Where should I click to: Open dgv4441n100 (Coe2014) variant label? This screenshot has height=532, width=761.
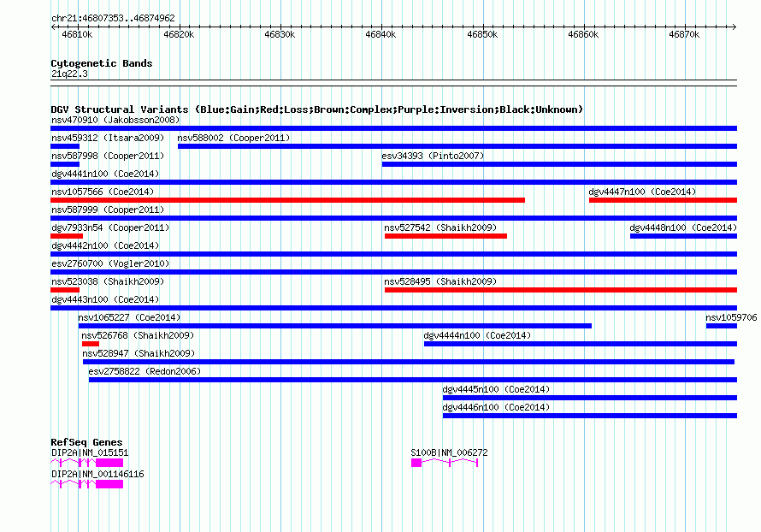[x=105, y=174]
